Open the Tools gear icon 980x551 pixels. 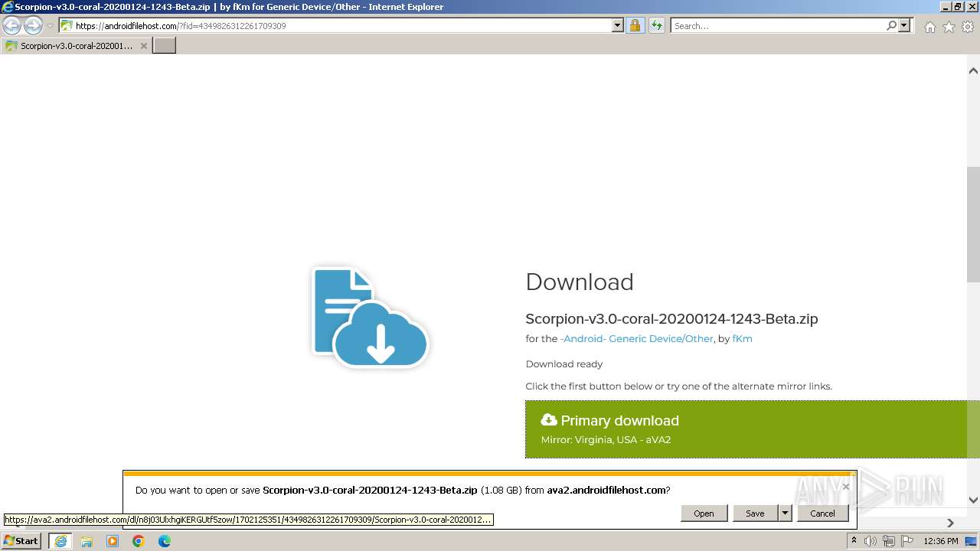(968, 27)
